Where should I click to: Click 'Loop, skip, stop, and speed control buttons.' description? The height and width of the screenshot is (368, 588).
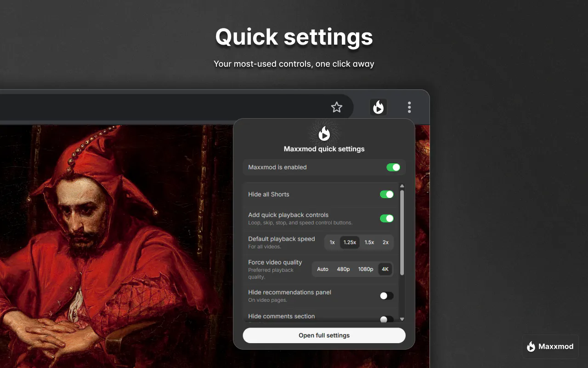click(x=300, y=223)
